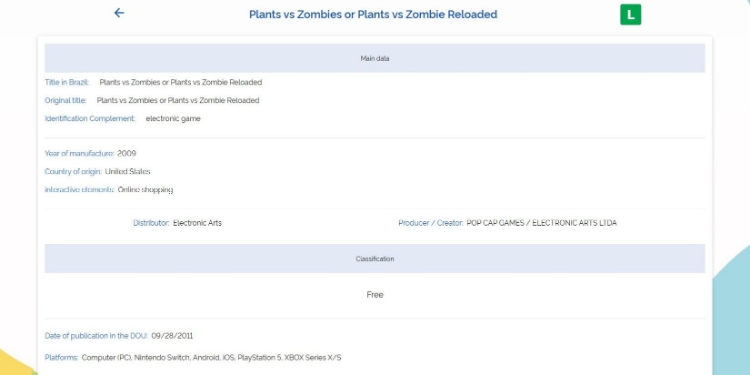Click the green L rating badge
750x375 pixels.
click(630, 14)
